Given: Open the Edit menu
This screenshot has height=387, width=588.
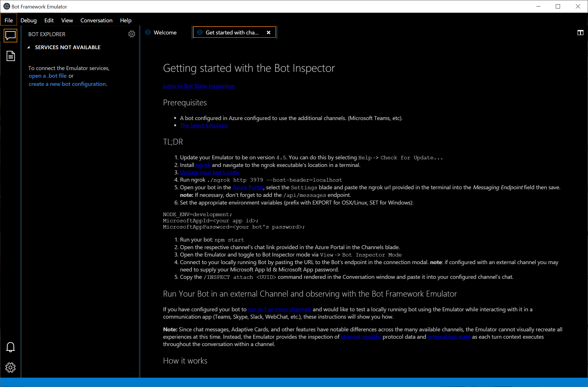Looking at the screenshot, I should tap(49, 20).
